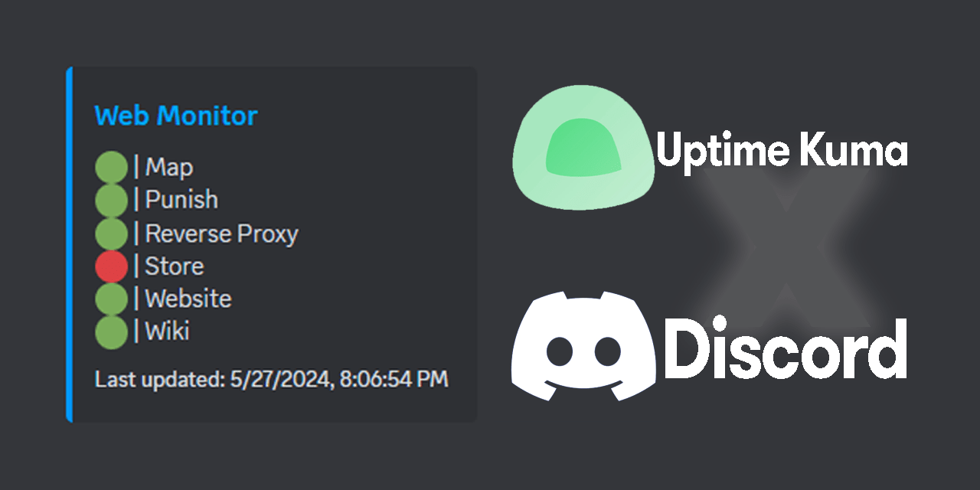This screenshot has width=980, height=490.
Task: Click the Discord controller mascot logo
Action: tap(584, 346)
